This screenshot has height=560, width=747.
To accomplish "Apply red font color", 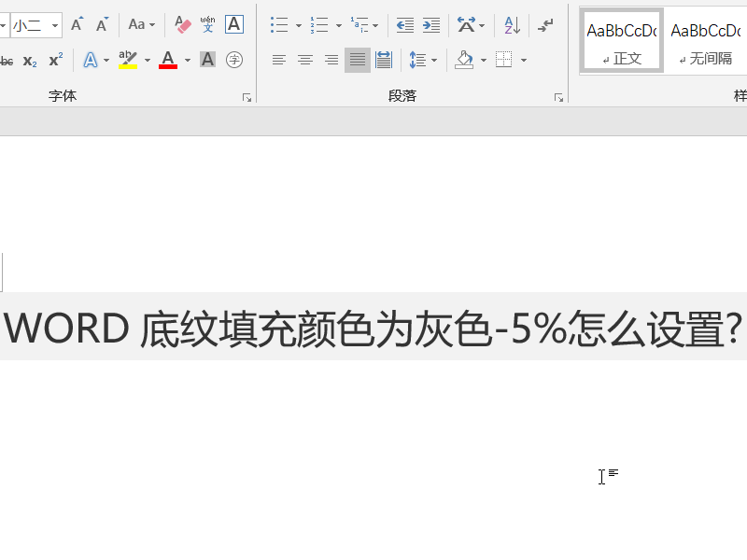I will tap(168, 60).
